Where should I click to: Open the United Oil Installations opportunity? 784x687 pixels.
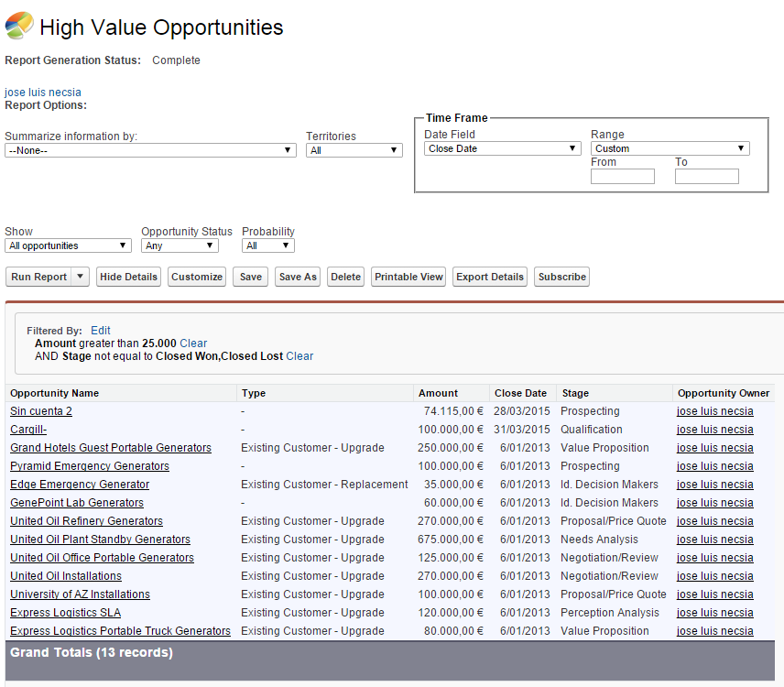pos(66,576)
